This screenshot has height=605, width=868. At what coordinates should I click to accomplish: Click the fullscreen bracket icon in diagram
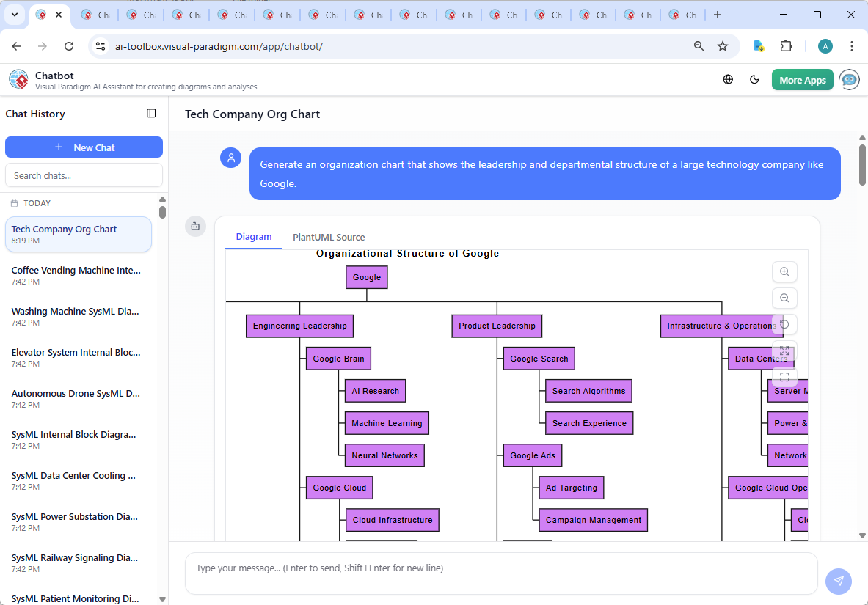pyautogui.click(x=784, y=377)
